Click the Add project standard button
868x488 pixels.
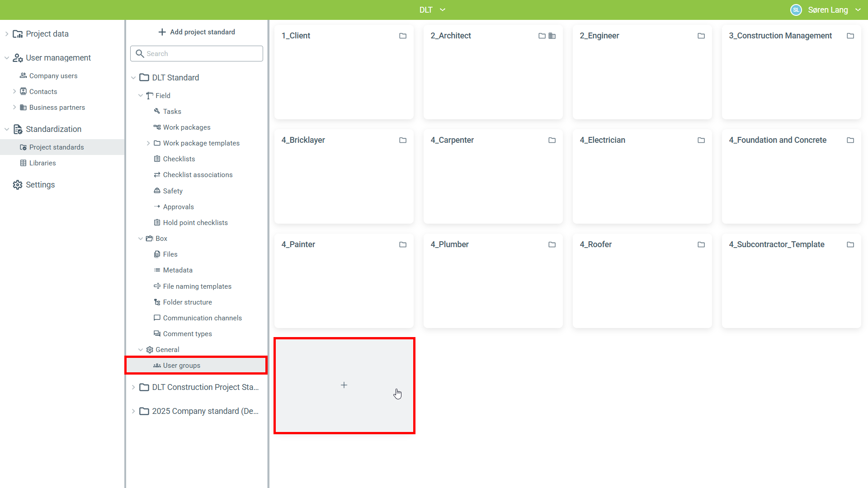pos(197,32)
